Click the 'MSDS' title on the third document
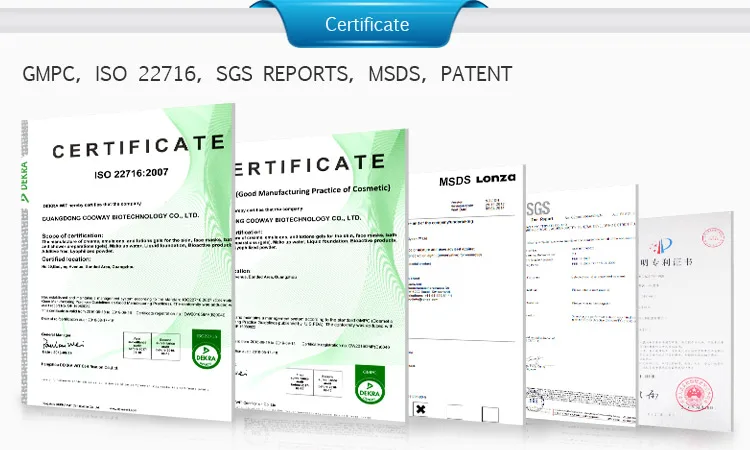 pyautogui.click(x=455, y=181)
